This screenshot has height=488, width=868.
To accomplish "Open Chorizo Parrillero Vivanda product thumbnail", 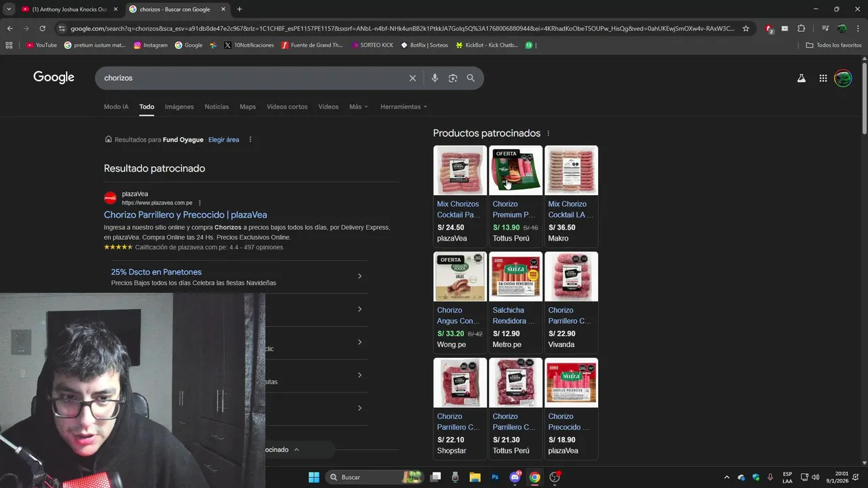I will [571, 277].
